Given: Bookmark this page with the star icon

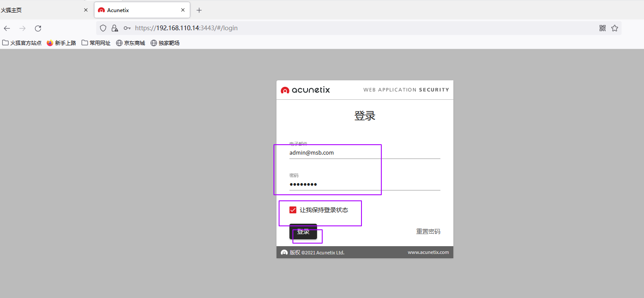Looking at the screenshot, I should [615, 28].
